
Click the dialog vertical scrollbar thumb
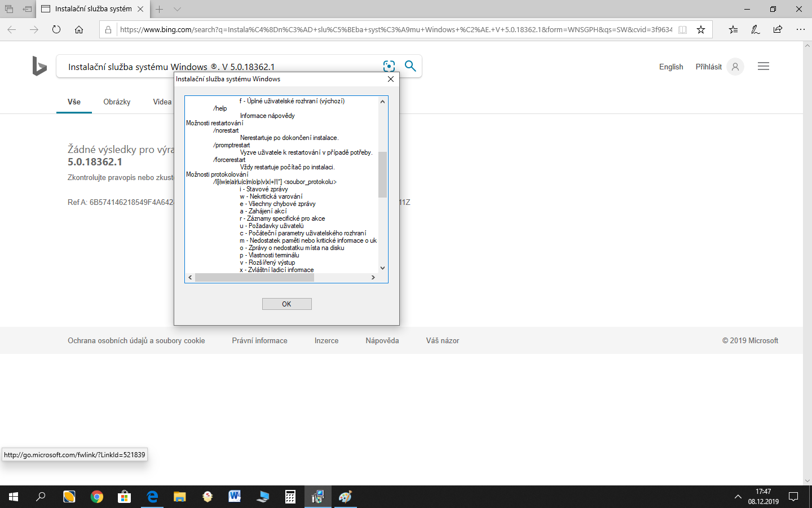coord(382,174)
